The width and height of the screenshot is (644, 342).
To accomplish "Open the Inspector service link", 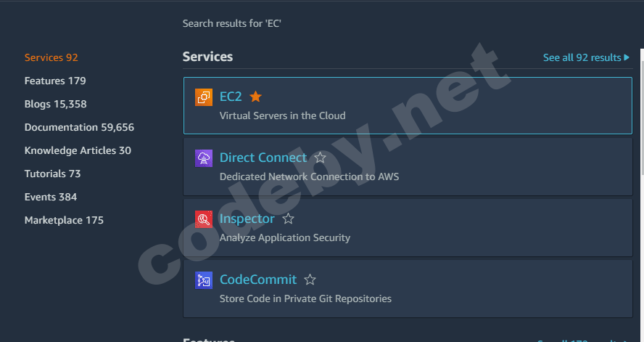I will 247,219.
